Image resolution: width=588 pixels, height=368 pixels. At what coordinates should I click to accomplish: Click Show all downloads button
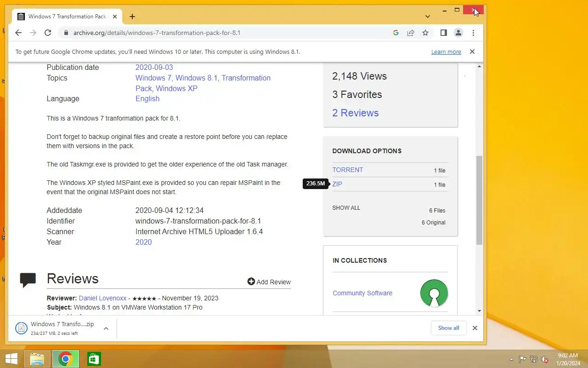[x=448, y=328]
